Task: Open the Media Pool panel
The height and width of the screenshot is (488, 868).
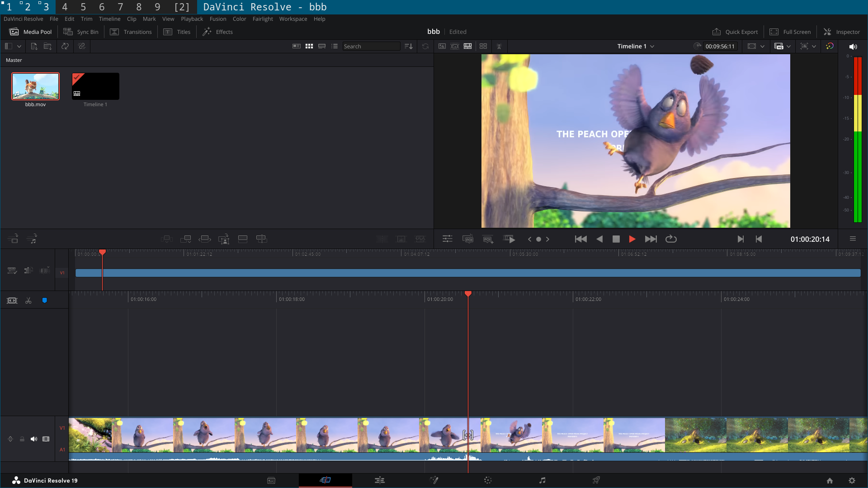Action: coord(31,32)
